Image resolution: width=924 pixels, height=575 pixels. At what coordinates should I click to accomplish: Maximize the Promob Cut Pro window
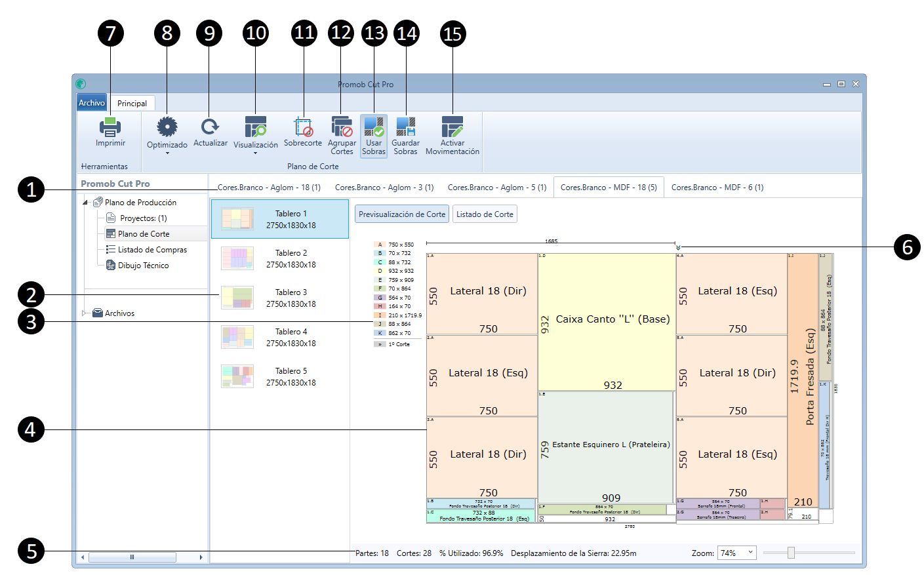(841, 84)
